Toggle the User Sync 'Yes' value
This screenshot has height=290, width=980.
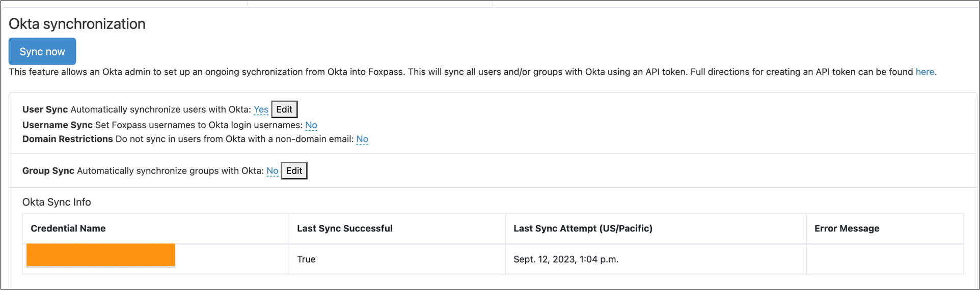[x=261, y=110]
